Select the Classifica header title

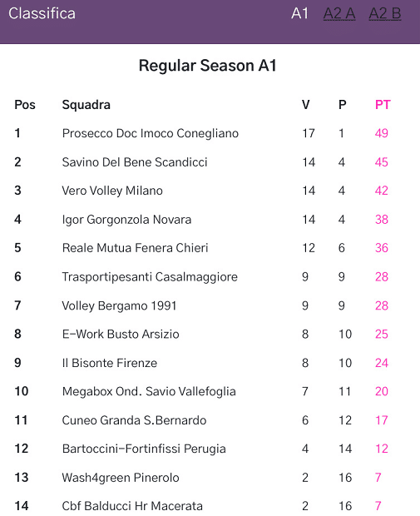[x=42, y=14]
